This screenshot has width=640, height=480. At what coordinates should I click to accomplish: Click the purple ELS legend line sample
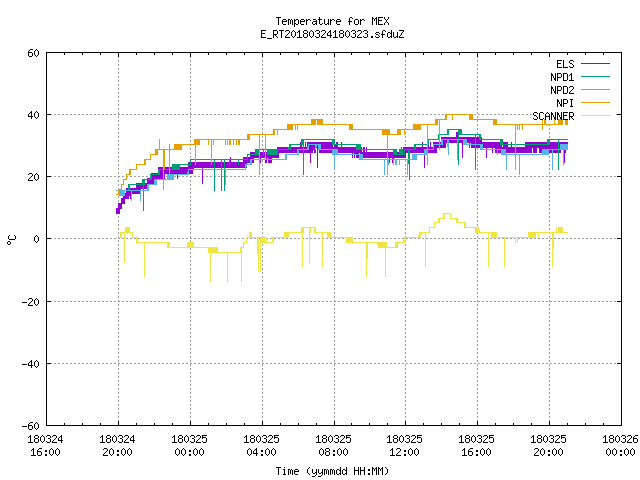pyautogui.click(x=595, y=64)
